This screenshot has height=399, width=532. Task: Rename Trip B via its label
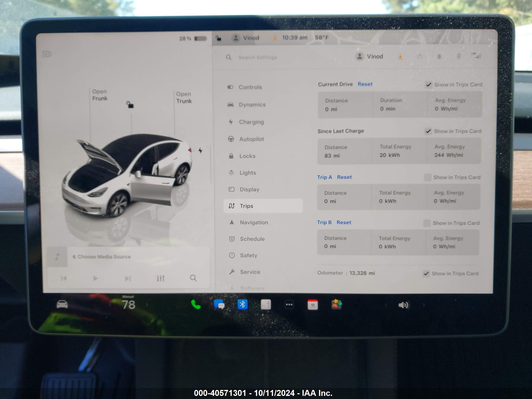point(324,222)
